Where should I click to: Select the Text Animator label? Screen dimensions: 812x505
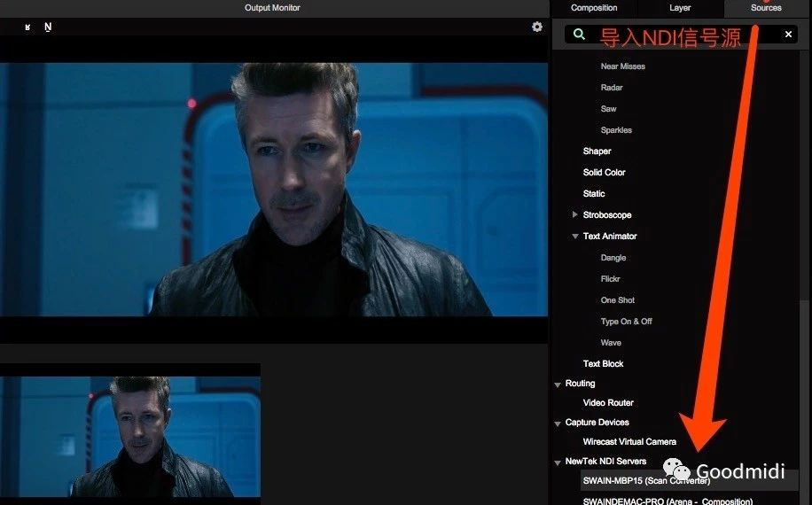(x=610, y=236)
